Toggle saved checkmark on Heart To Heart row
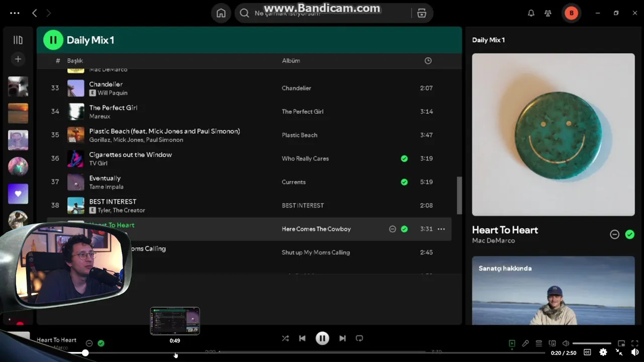This screenshot has width=644, height=362. (x=404, y=229)
